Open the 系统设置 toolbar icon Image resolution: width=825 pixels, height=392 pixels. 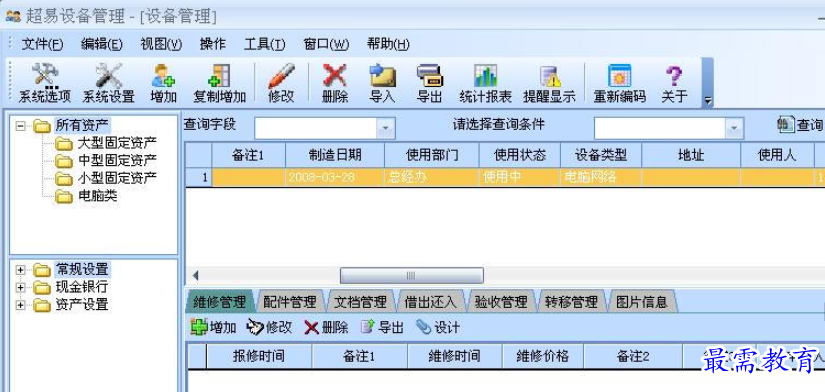coord(108,83)
